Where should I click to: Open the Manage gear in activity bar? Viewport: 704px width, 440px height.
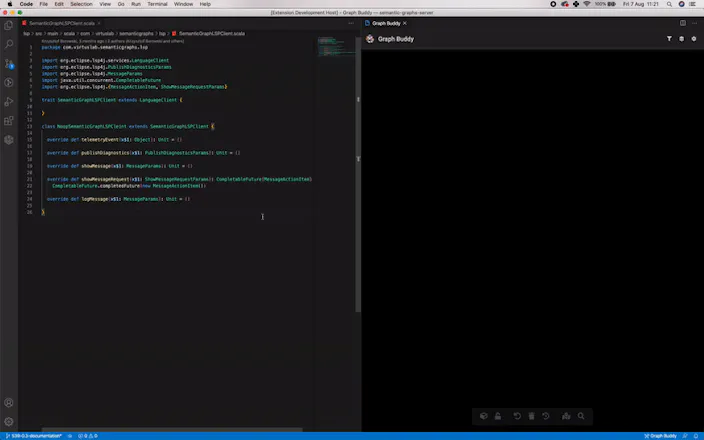(x=9, y=422)
